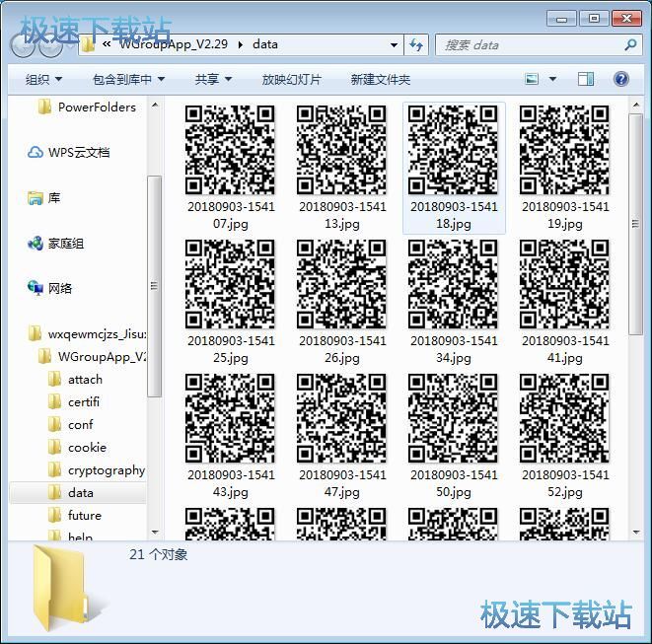The image size is (652, 644).
Task: Click the navigation pane scrollbar thumb
Action: [x=154, y=286]
